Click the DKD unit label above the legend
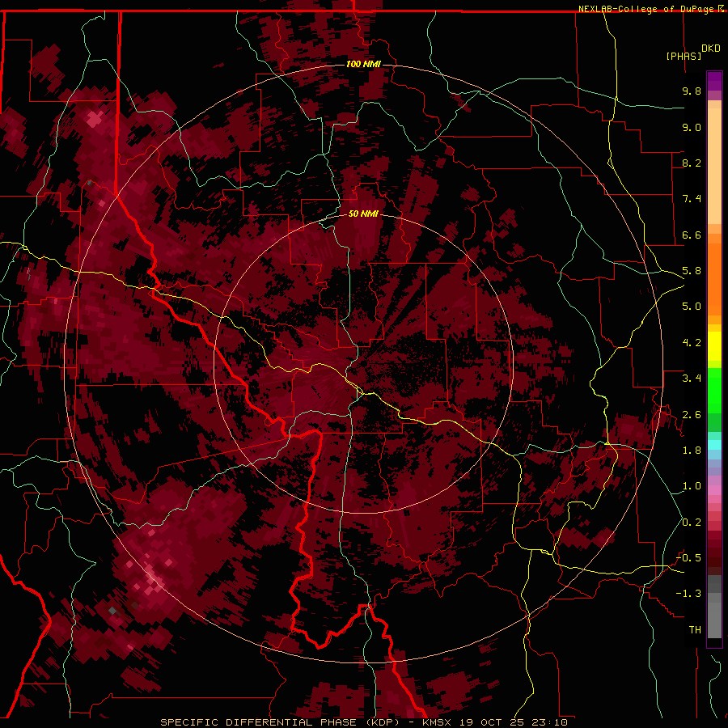The width and height of the screenshot is (728, 728). tap(711, 49)
